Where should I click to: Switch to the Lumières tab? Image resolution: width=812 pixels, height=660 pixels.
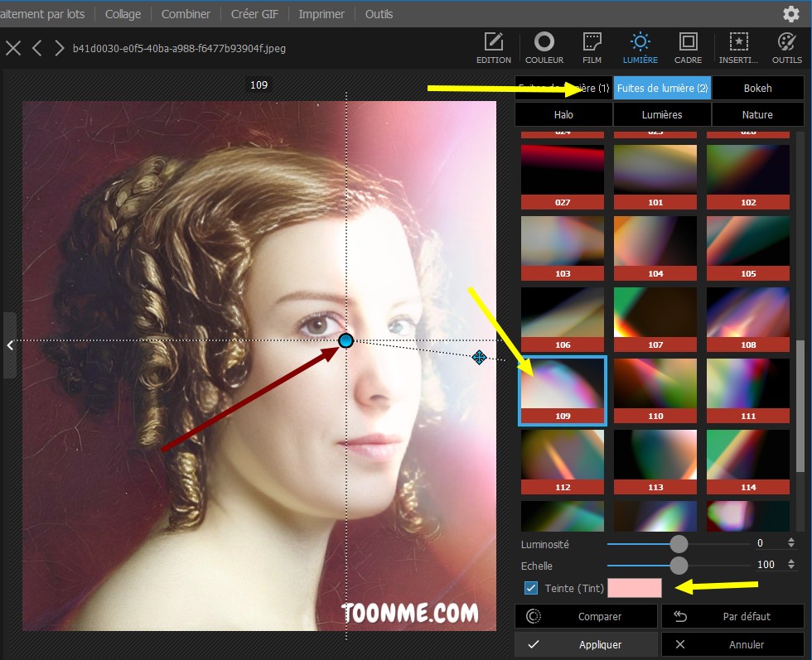(662, 114)
